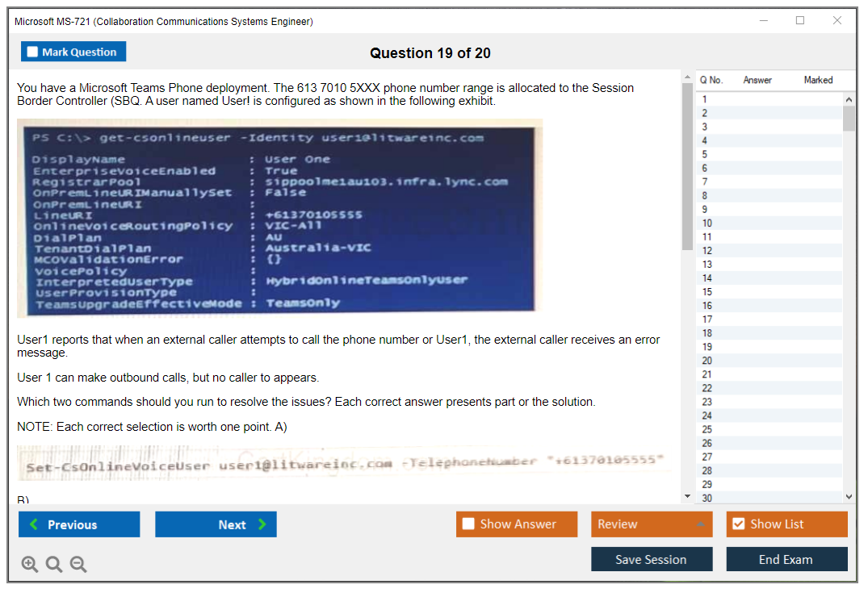Image resolution: width=868 pixels, height=593 pixels.
Task: Select question 3 in the list
Action: pos(770,127)
